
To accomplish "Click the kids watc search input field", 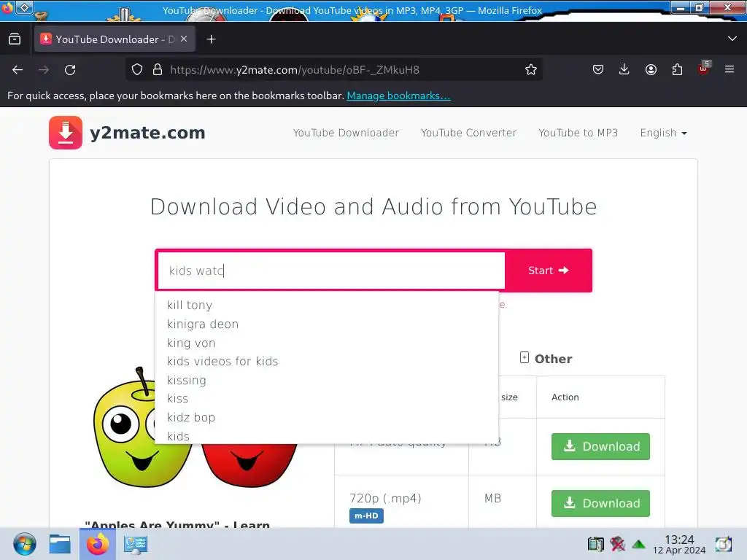I will point(331,271).
